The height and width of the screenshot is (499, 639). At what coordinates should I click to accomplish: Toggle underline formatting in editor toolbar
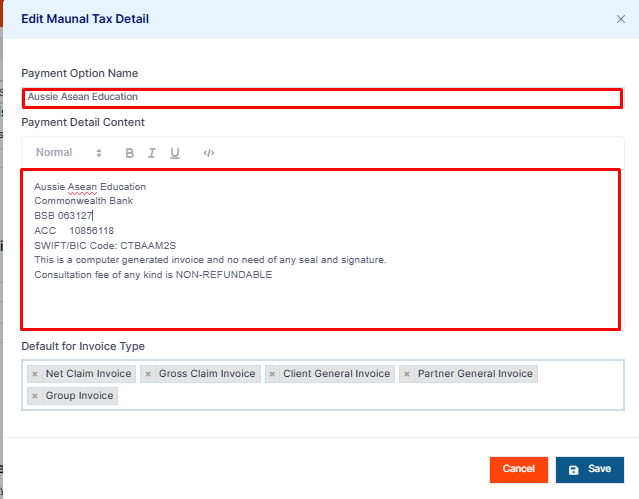(x=175, y=153)
